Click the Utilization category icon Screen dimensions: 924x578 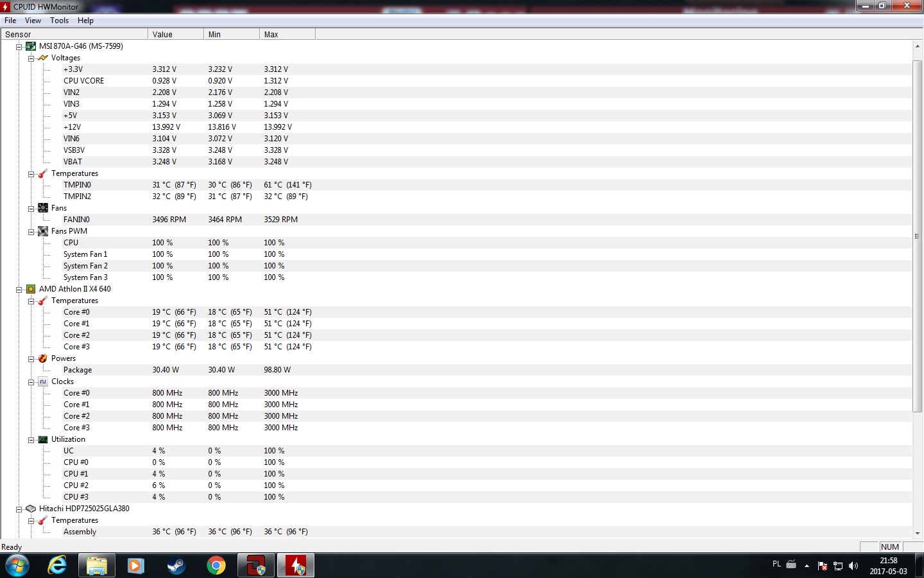click(43, 439)
